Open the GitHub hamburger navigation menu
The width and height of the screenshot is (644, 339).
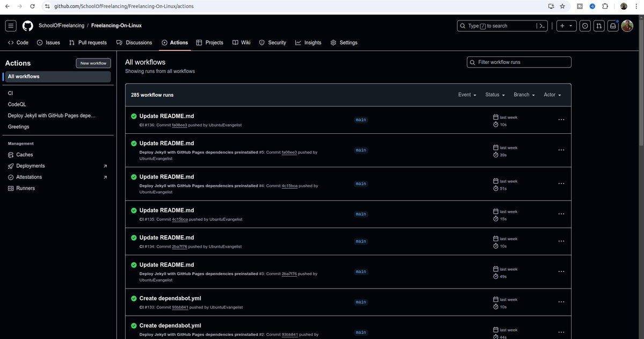(11, 26)
